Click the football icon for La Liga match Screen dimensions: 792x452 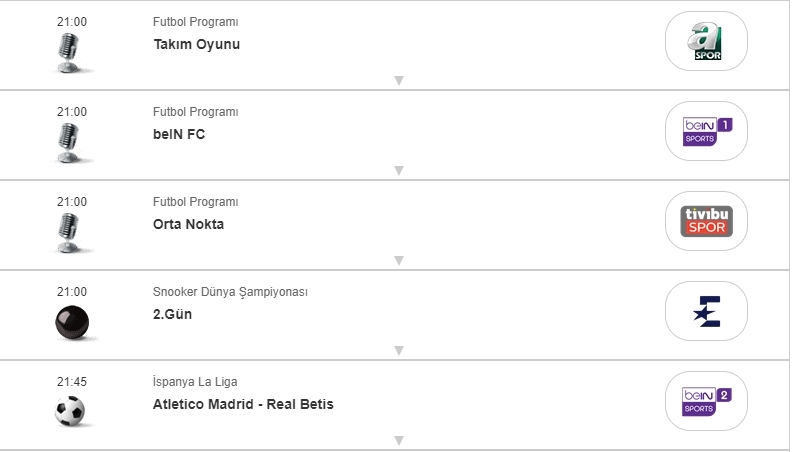[71, 411]
